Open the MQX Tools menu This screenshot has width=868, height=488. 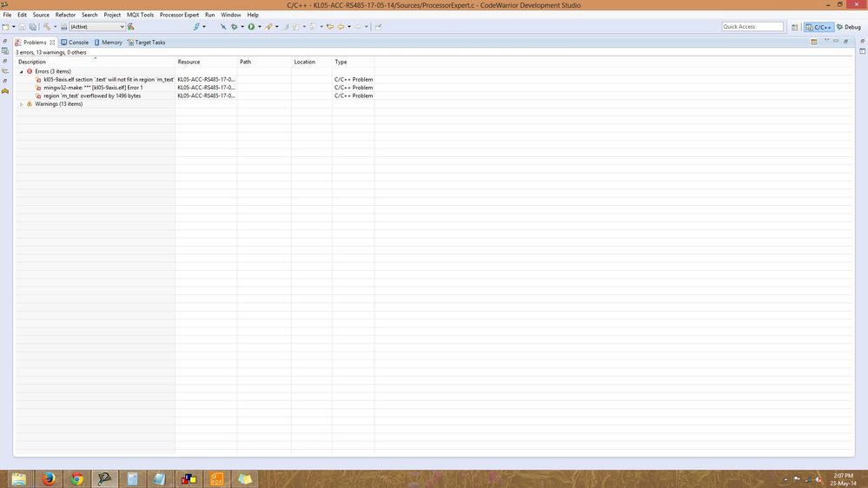140,15
